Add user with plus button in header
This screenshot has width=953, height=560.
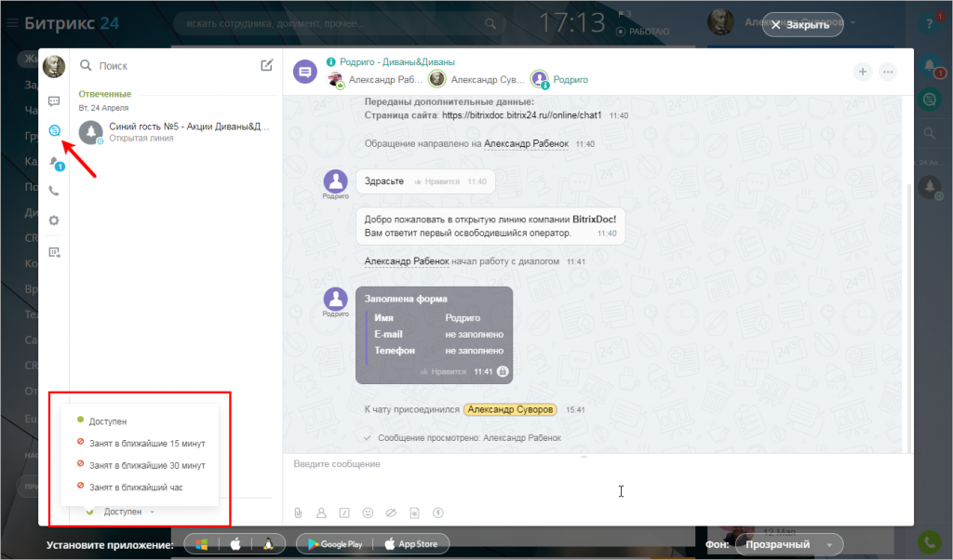click(863, 72)
